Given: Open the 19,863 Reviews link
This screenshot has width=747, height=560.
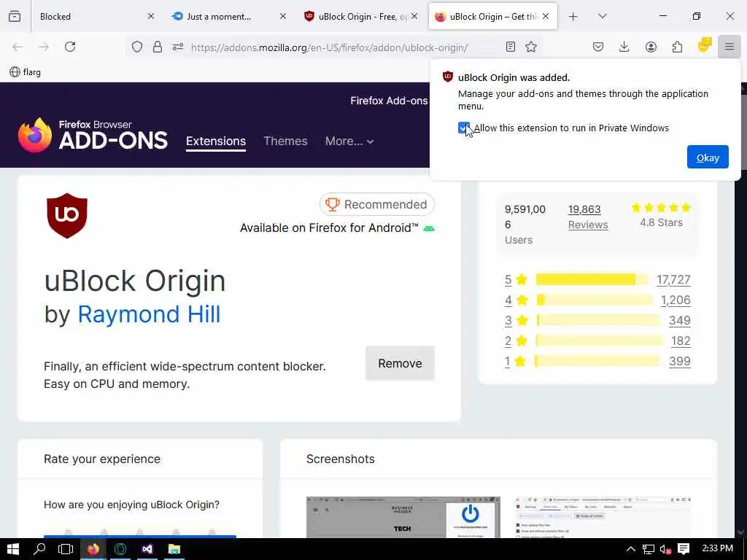Looking at the screenshot, I should click(x=588, y=217).
